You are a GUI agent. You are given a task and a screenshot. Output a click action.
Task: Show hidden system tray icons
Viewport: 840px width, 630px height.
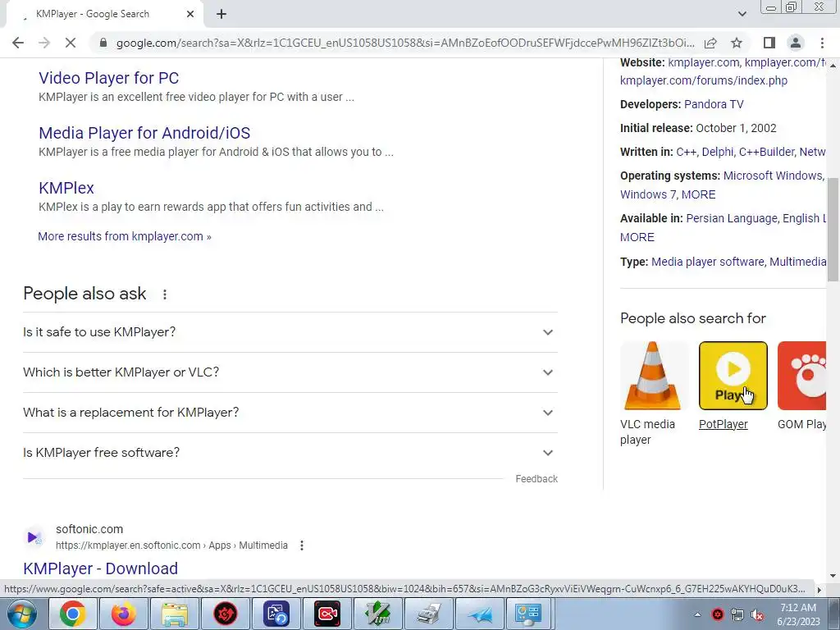coord(697,614)
